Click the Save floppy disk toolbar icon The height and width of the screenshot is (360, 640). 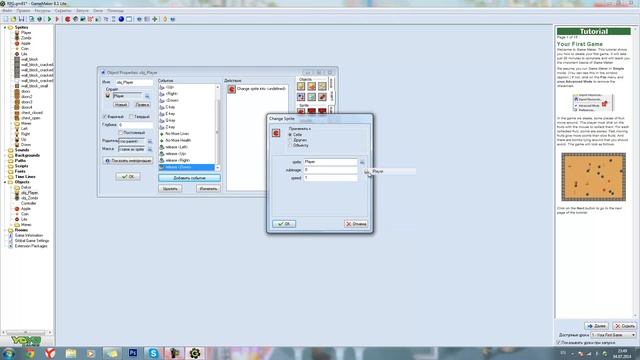tap(22, 19)
